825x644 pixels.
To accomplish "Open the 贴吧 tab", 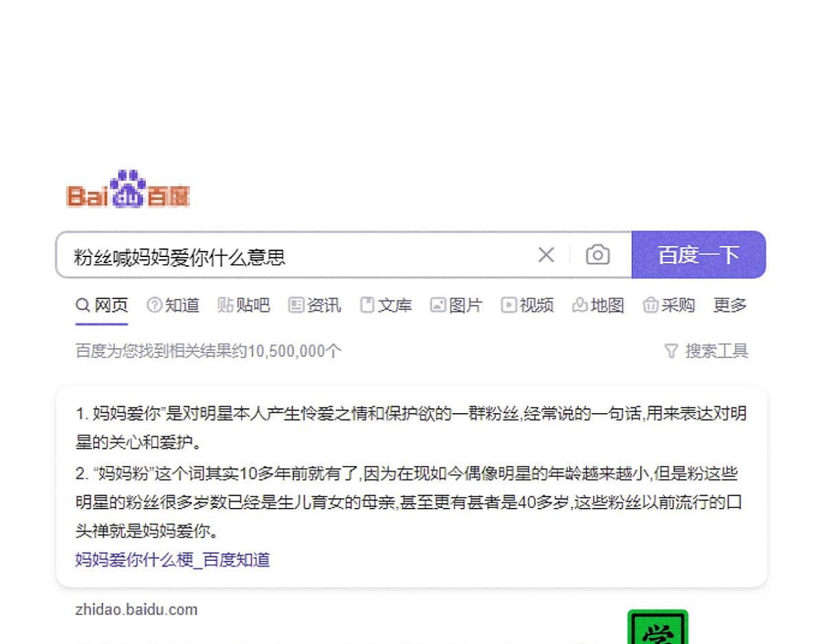I will pyautogui.click(x=244, y=305).
